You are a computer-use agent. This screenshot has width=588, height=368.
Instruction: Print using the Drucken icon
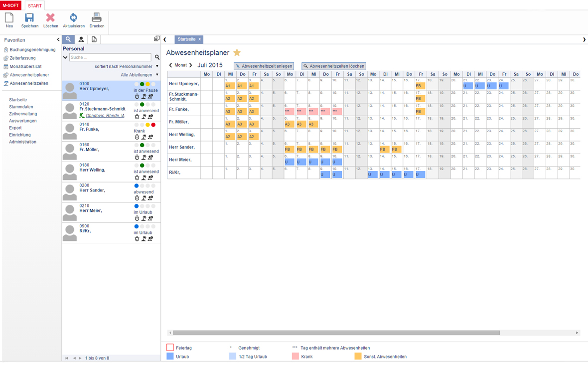(x=97, y=18)
